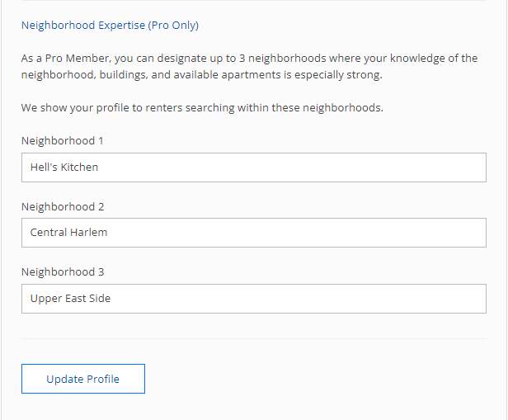
Task: Click the Neighborhood 1 label
Action: pos(62,141)
